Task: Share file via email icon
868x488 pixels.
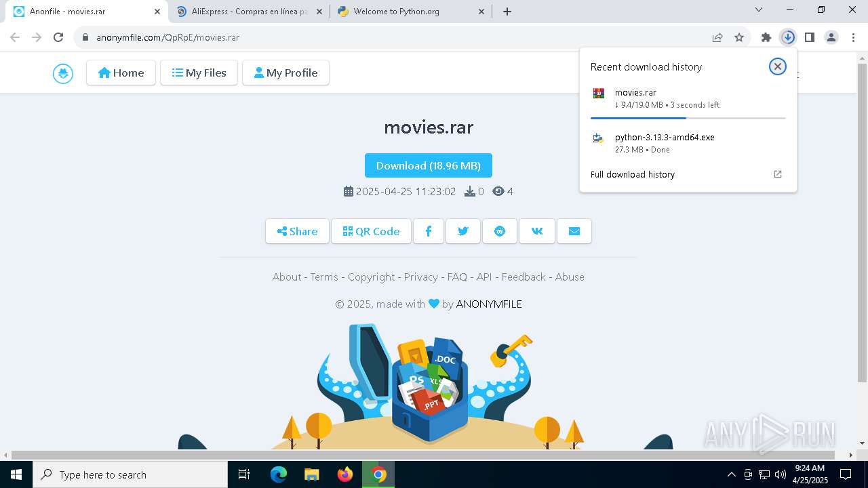Action: tap(574, 231)
